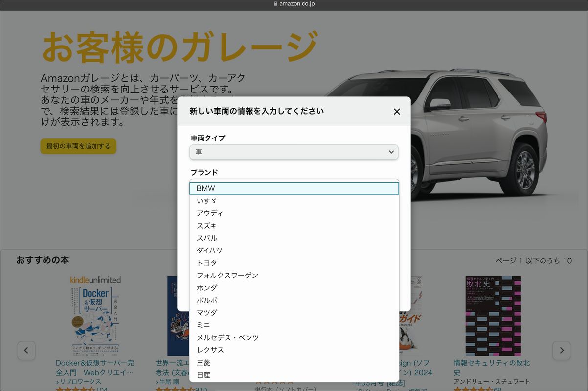Open the Docker&仮想サーバー完全入門 title link
588x391 pixels.
pyautogui.click(x=95, y=368)
